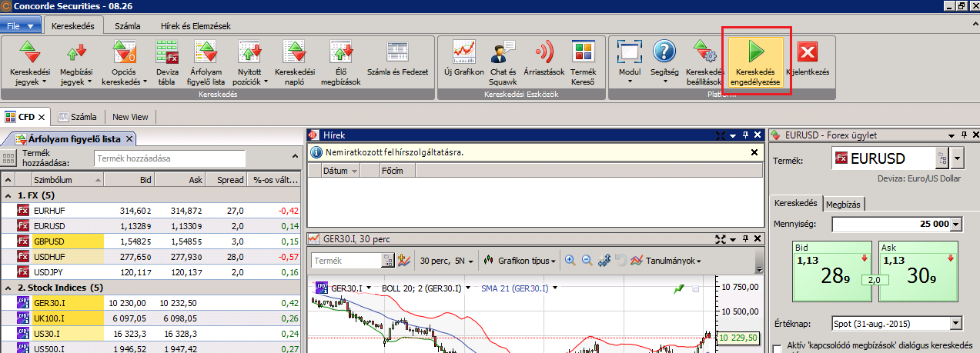Open Grafikon típus chart type dropdown

tap(520, 261)
